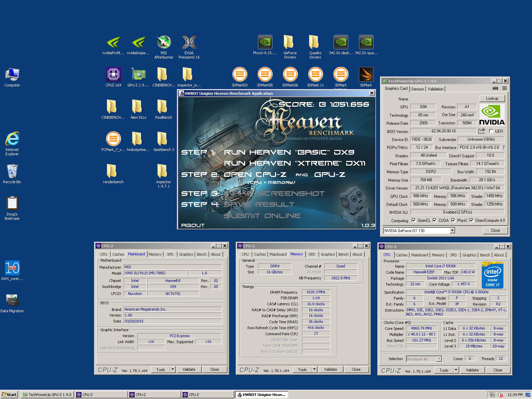The height and width of the screenshot is (399, 532).
Task: Open the Windows Start button
Action: (x=9, y=395)
